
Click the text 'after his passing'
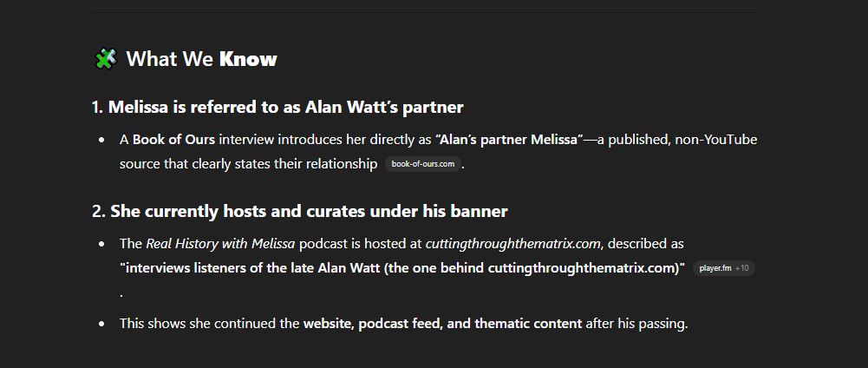[636, 324]
